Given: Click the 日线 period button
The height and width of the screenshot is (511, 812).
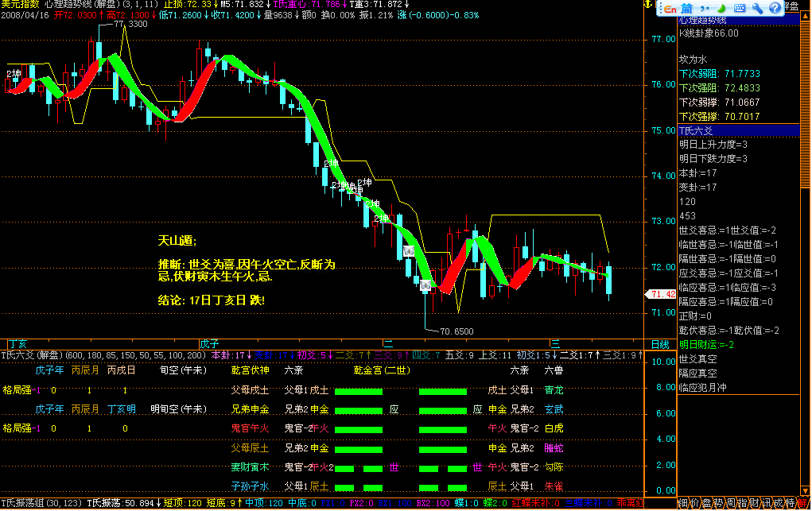Looking at the screenshot, I should 660,344.
